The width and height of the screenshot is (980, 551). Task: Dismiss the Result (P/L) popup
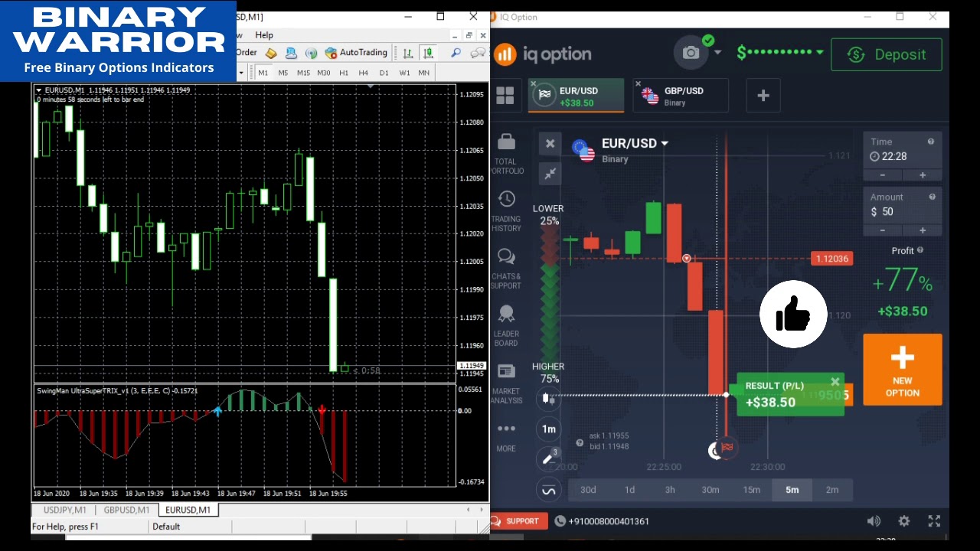coord(835,381)
